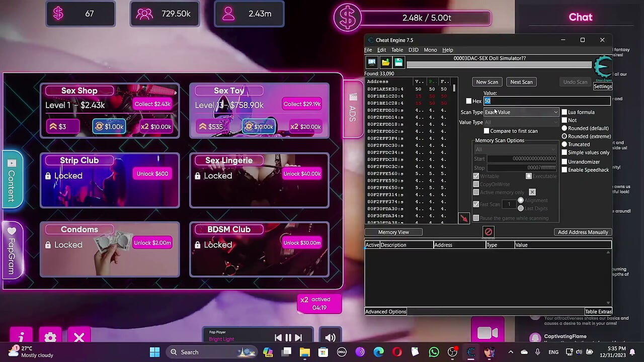Skip to the previous music track

click(278, 338)
